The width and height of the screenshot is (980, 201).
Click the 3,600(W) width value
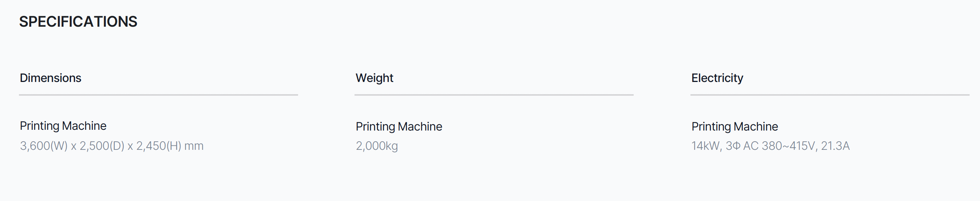click(44, 146)
